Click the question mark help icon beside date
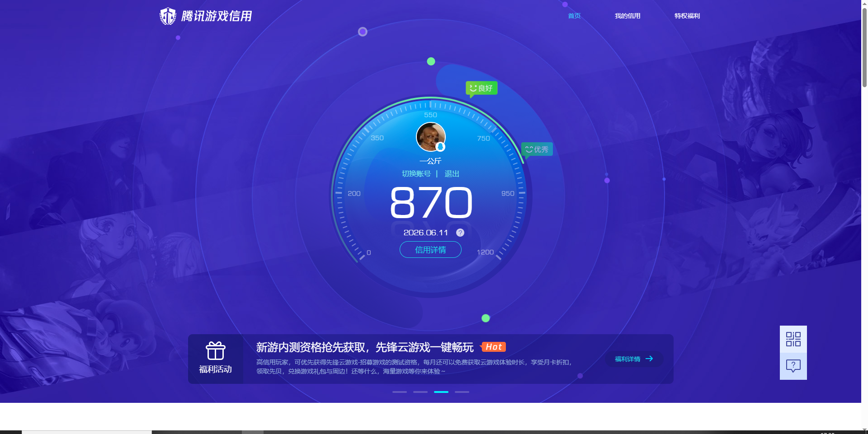The image size is (868, 434). [x=460, y=233]
